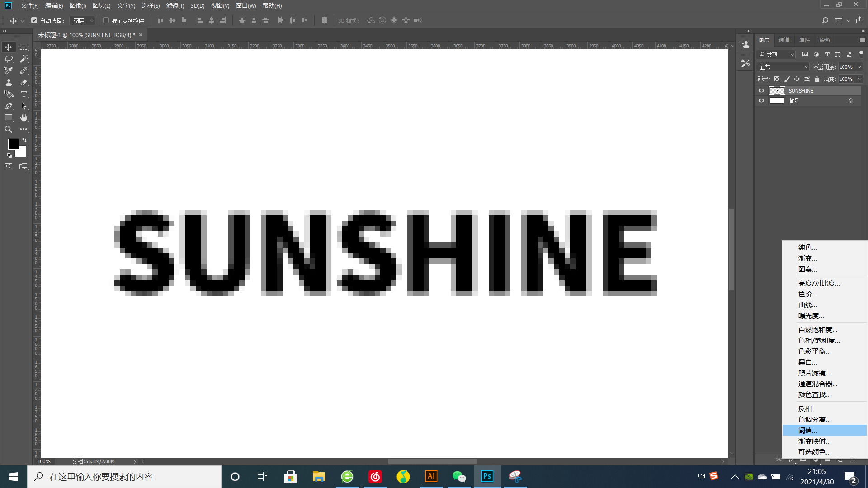Hide the SUNSHINE layer visibility eye
Viewport: 868px width, 488px height.
761,91
